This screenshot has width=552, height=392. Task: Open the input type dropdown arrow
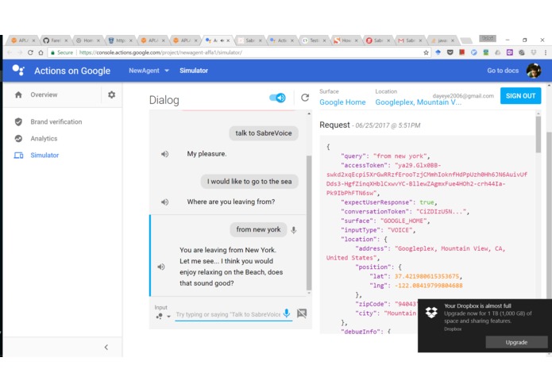[x=168, y=317]
